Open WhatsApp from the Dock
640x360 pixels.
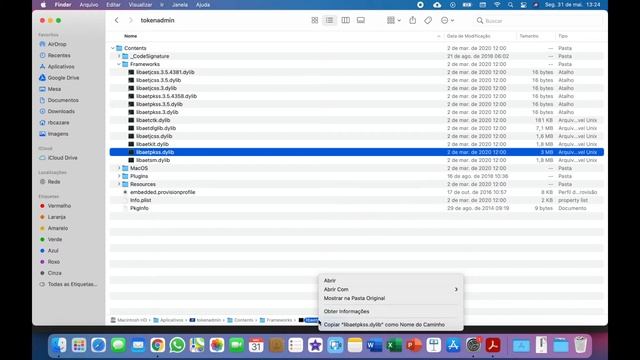click(x=177, y=345)
